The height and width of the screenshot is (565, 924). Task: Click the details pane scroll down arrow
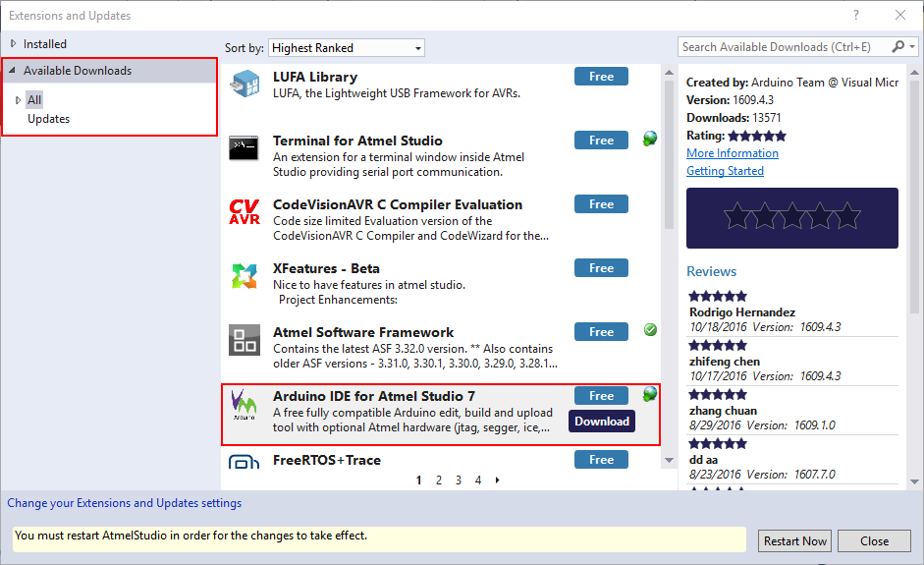914,481
